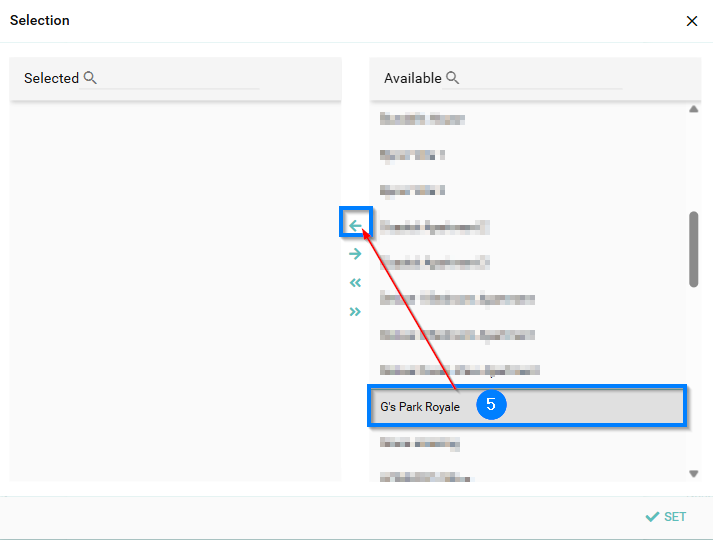The height and width of the screenshot is (540, 713).
Task: Select the blurred item below G's Park Royale
Action: coord(420,442)
